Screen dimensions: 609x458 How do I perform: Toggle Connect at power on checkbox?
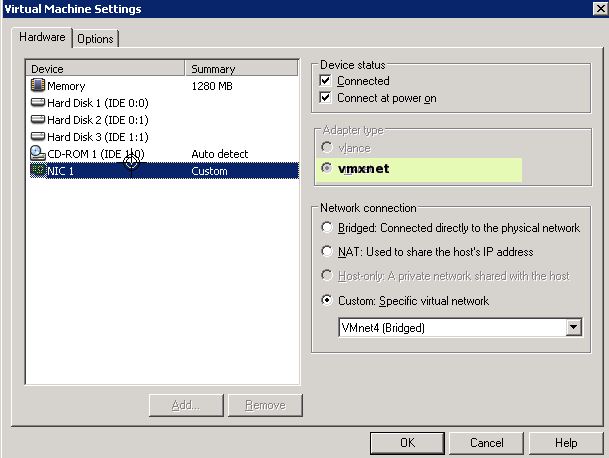[x=326, y=98]
